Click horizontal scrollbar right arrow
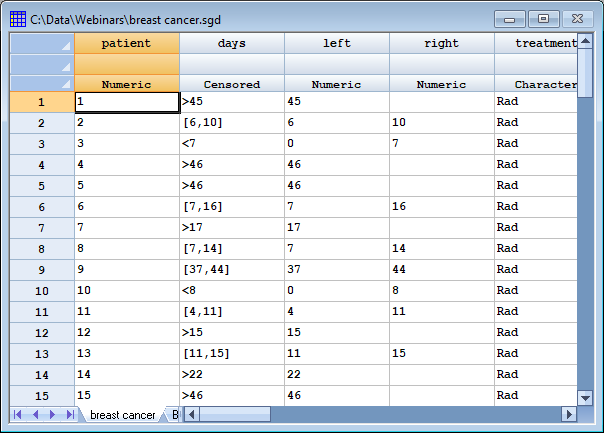Screen dimensions: 604x433 569,414
